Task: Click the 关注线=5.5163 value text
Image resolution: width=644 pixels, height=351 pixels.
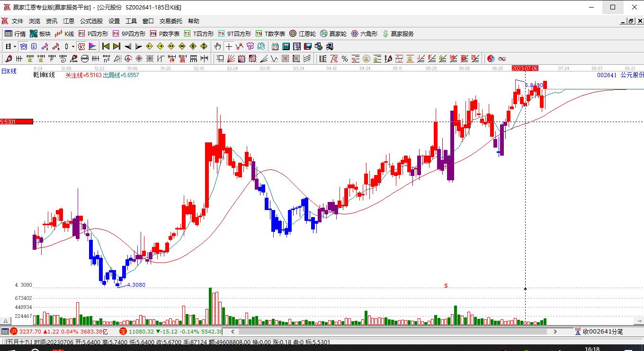Action: pos(83,75)
